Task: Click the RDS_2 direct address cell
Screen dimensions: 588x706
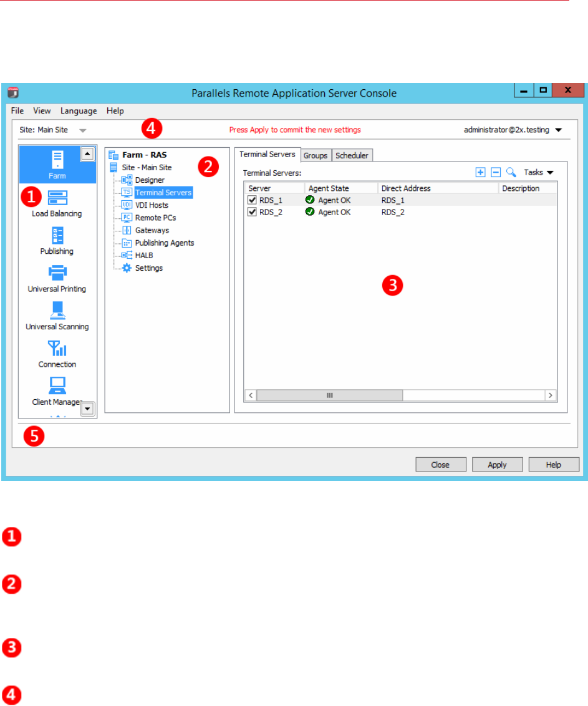Action: (x=393, y=213)
